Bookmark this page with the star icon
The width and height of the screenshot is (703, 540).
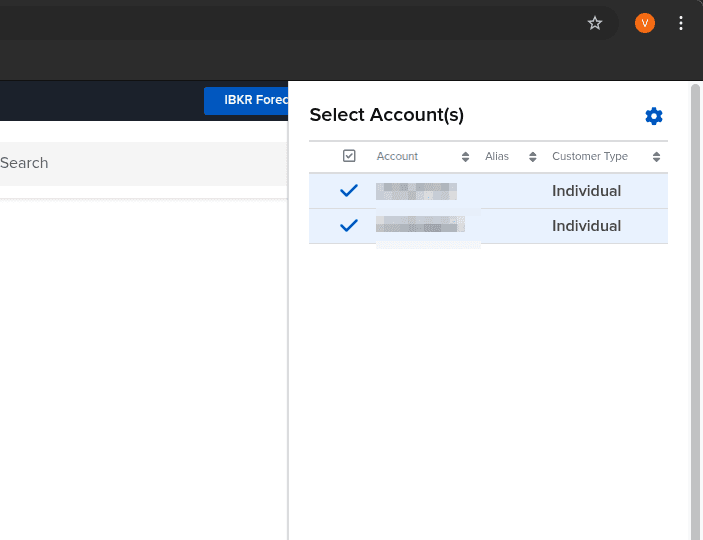coord(595,23)
